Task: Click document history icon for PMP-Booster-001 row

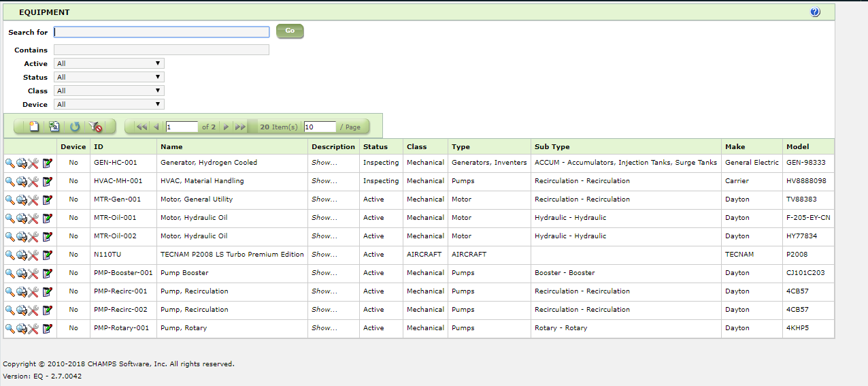Action: coord(21,274)
